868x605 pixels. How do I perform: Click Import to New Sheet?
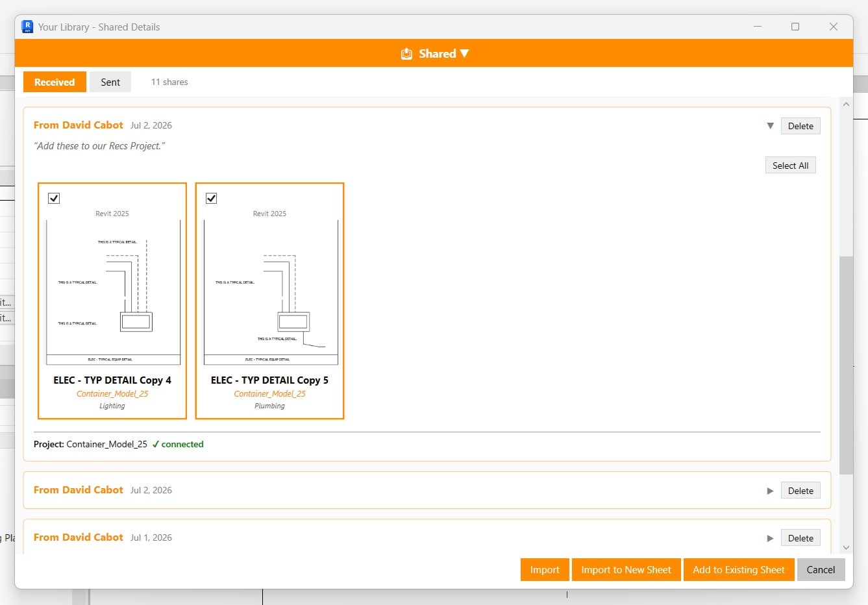626,570
